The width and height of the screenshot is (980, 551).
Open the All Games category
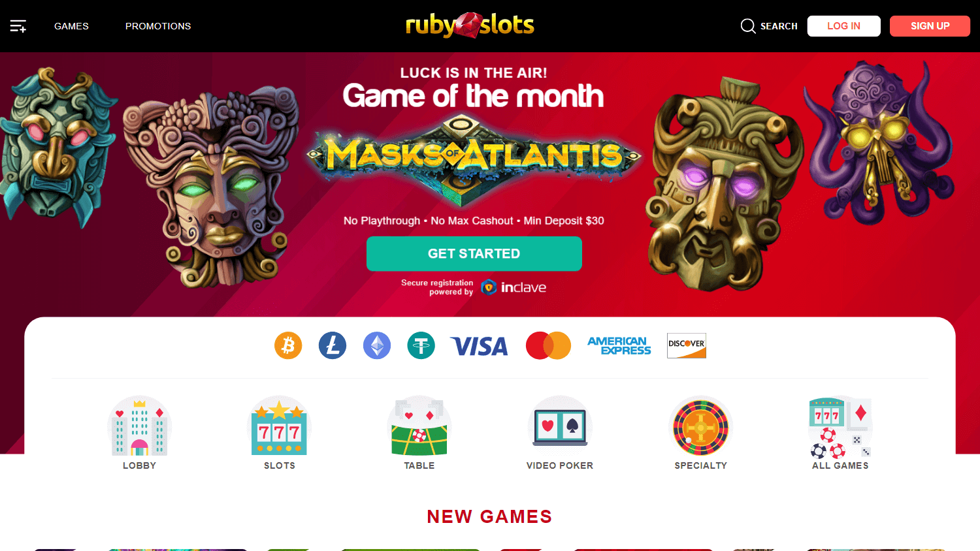[x=840, y=433]
